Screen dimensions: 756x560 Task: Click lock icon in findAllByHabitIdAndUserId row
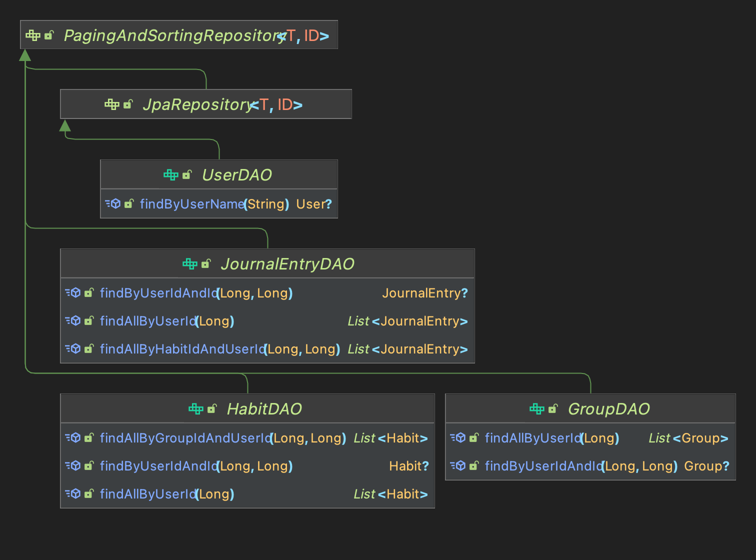[x=89, y=348]
